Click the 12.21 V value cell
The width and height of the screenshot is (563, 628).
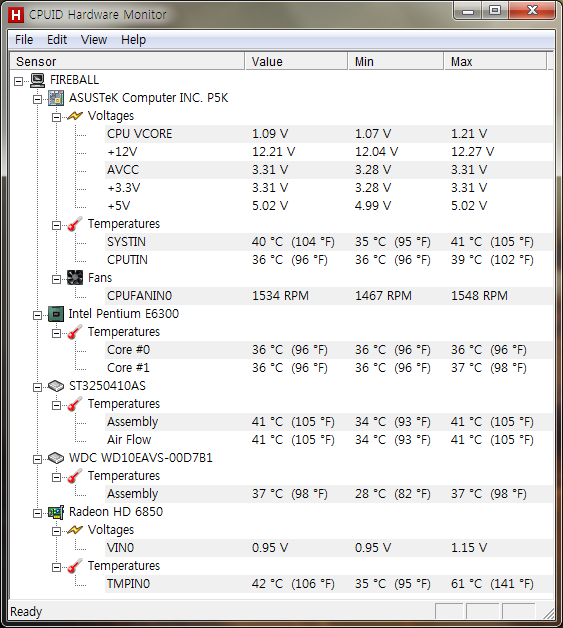tap(273, 152)
